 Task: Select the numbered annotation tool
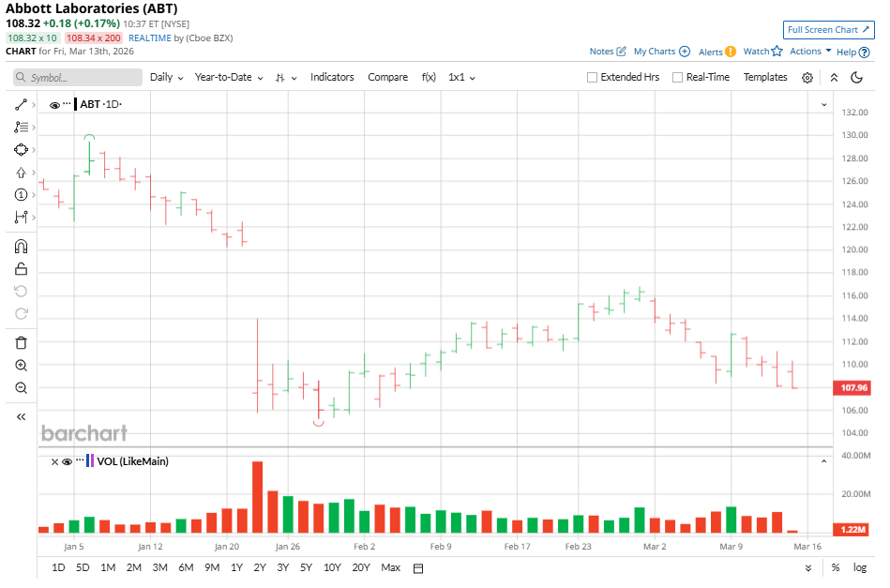[x=21, y=195]
